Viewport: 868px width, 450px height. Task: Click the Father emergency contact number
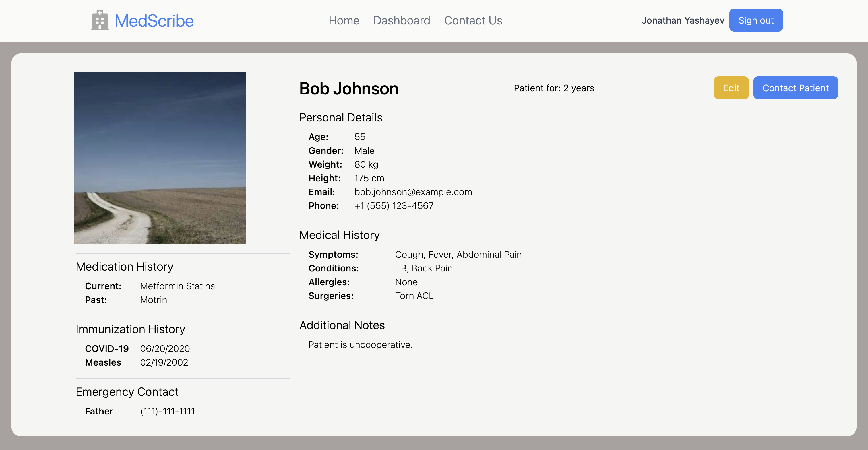point(167,411)
